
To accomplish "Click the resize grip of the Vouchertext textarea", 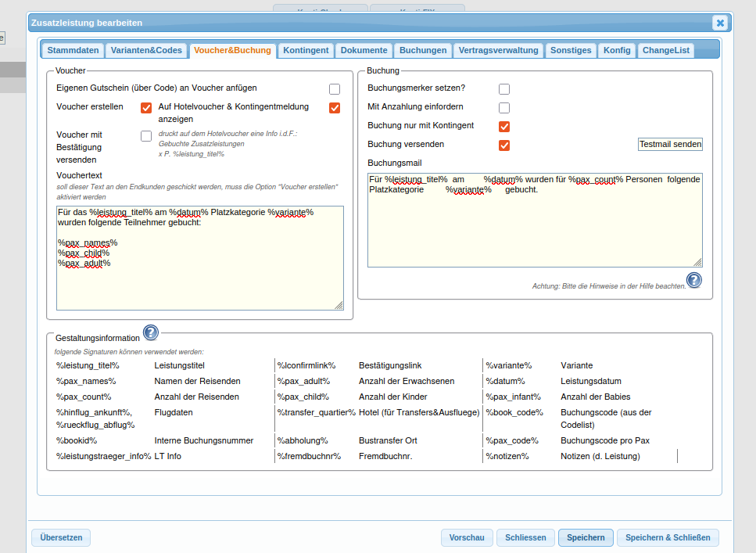I will pos(339,304).
